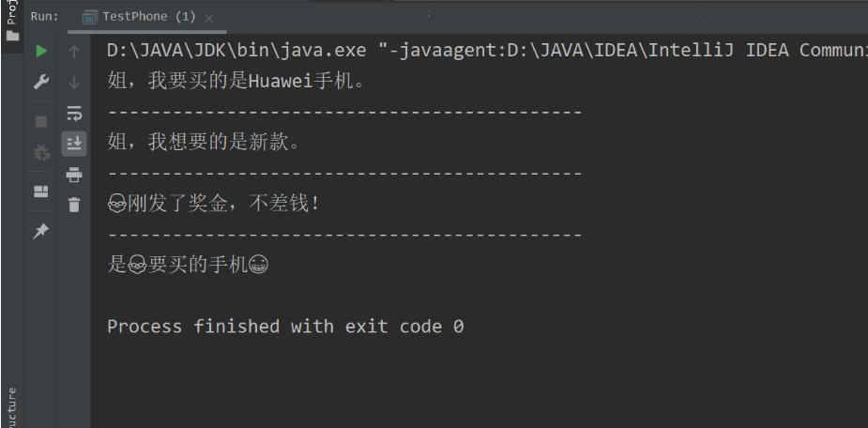Pin the Run tab
868x428 pixels.
tap(41, 231)
